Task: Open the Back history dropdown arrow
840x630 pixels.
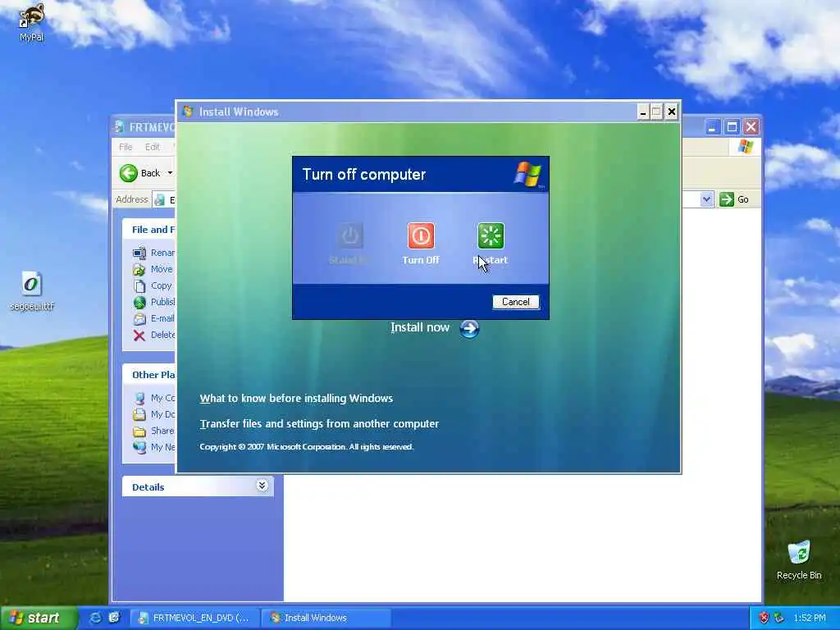Action: coord(170,173)
